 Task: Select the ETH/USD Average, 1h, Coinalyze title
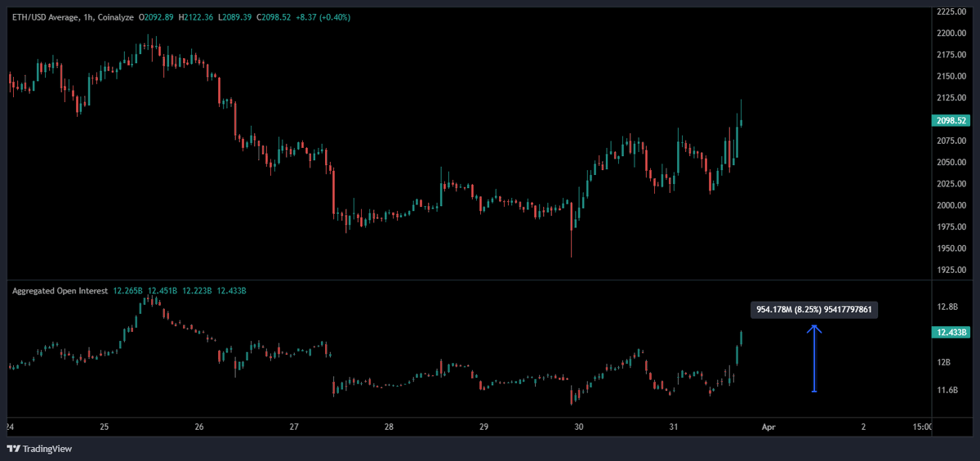[x=73, y=17]
